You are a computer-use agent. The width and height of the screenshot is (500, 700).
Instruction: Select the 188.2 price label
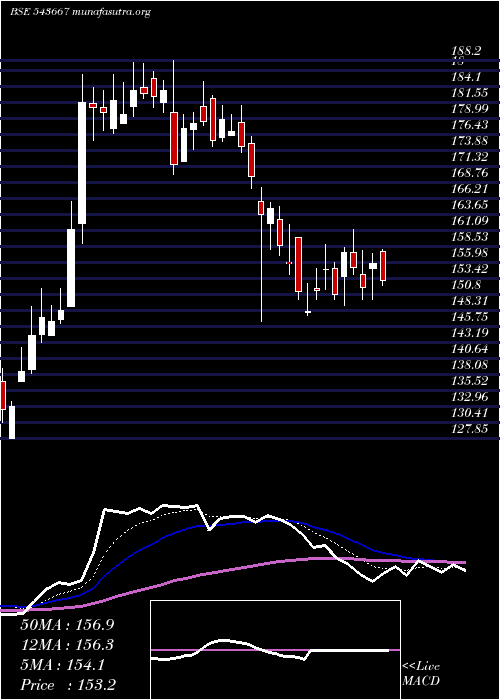pos(467,51)
